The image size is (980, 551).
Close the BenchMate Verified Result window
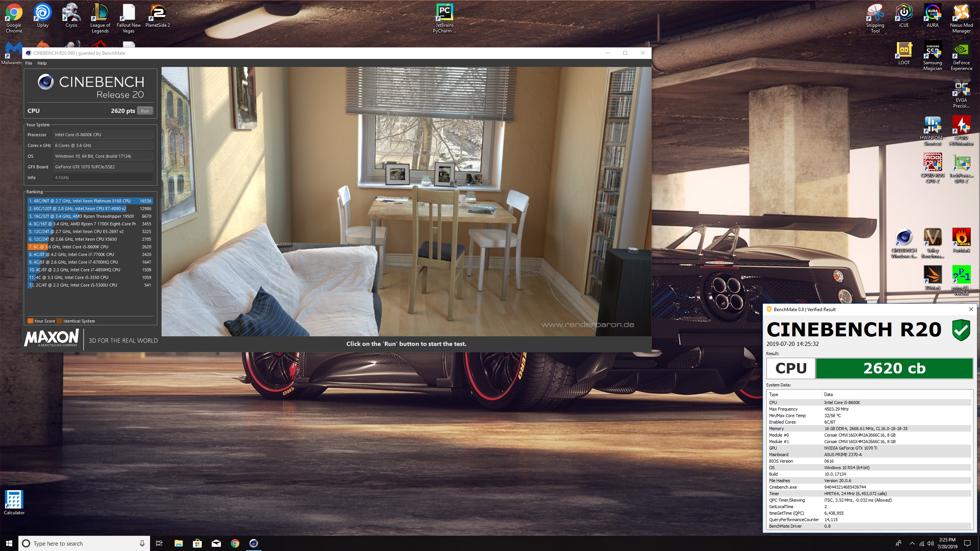tap(971, 309)
